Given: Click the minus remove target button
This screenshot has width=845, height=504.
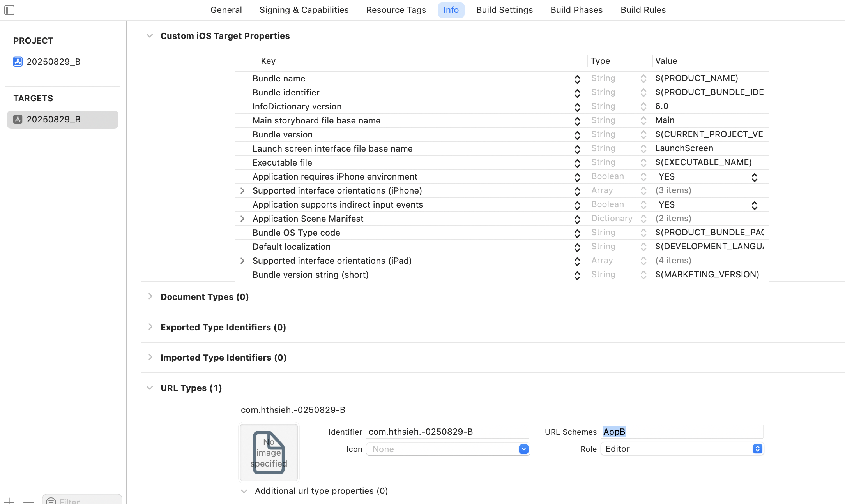Looking at the screenshot, I should tap(28, 501).
